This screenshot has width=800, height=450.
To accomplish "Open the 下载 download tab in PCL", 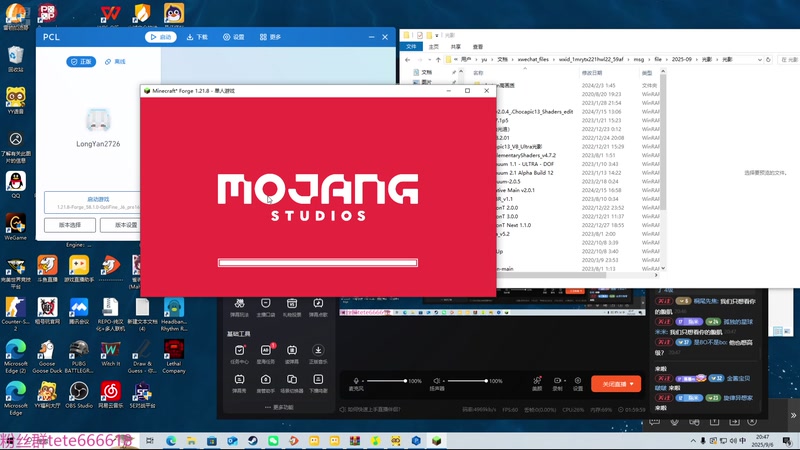I will click(197, 37).
